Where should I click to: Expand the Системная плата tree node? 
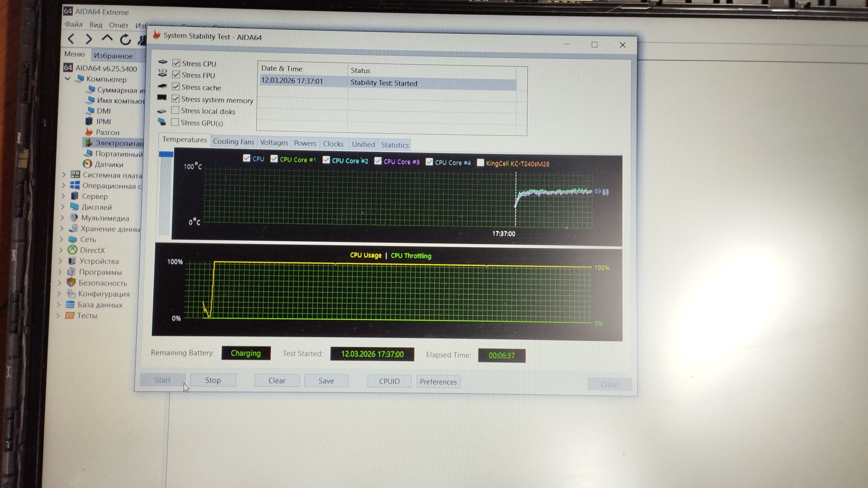[x=64, y=175]
